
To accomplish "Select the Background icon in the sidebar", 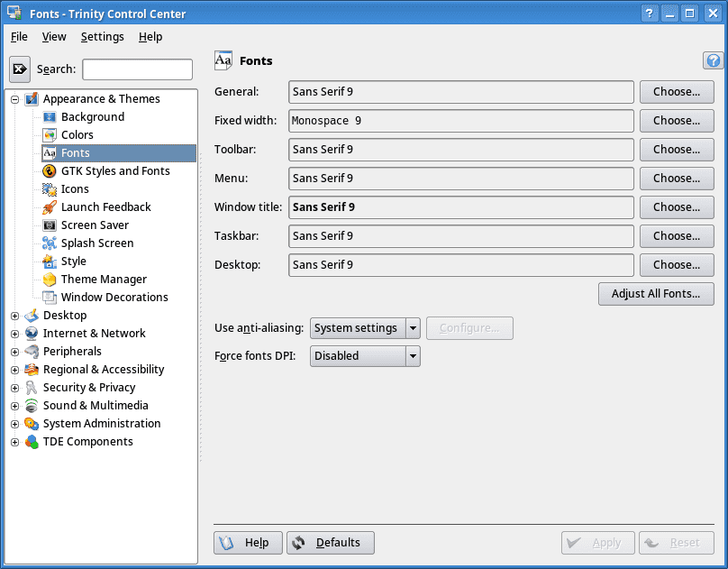I will coord(49,116).
